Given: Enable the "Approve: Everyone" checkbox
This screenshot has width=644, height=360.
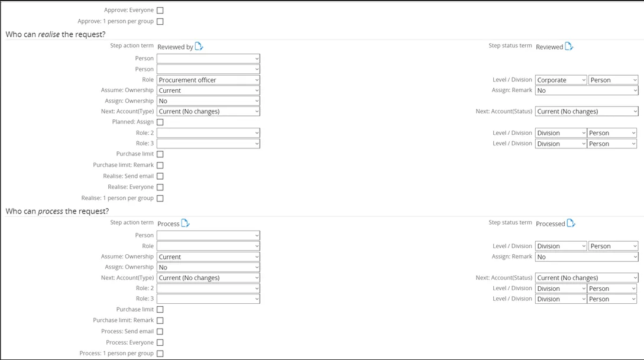Looking at the screenshot, I should 160,11.
